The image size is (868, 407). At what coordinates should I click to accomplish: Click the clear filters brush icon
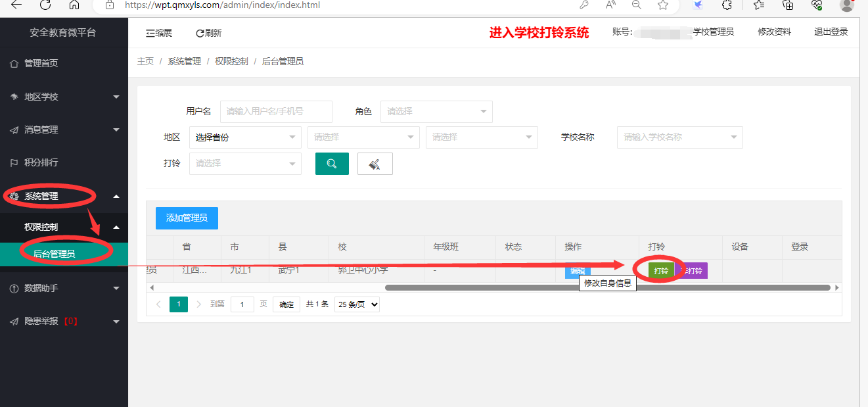[x=375, y=164]
